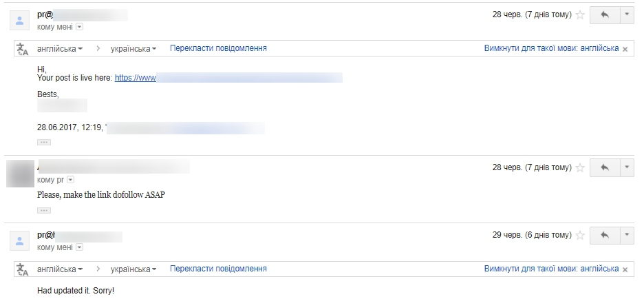Reply to the first message

(x=605, y=14)
